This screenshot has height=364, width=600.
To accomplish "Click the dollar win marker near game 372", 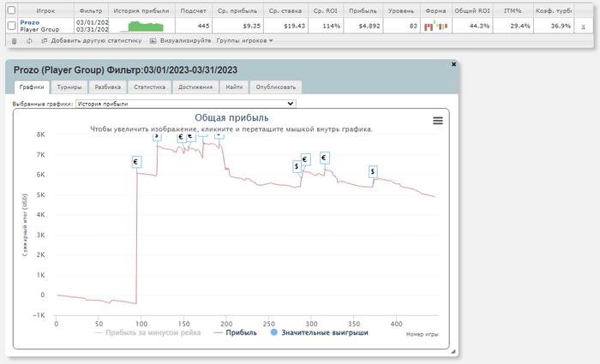I will pyautogui.click(x=373, y=171).
